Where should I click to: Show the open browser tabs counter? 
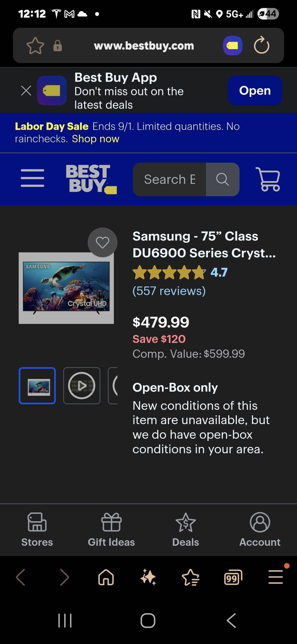(233, 577)
